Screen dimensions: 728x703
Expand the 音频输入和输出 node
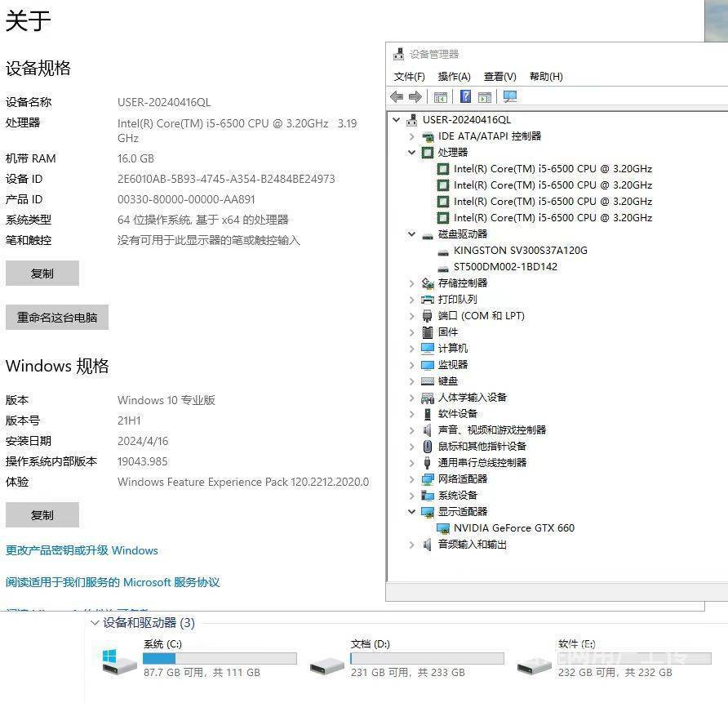point(412,545)
